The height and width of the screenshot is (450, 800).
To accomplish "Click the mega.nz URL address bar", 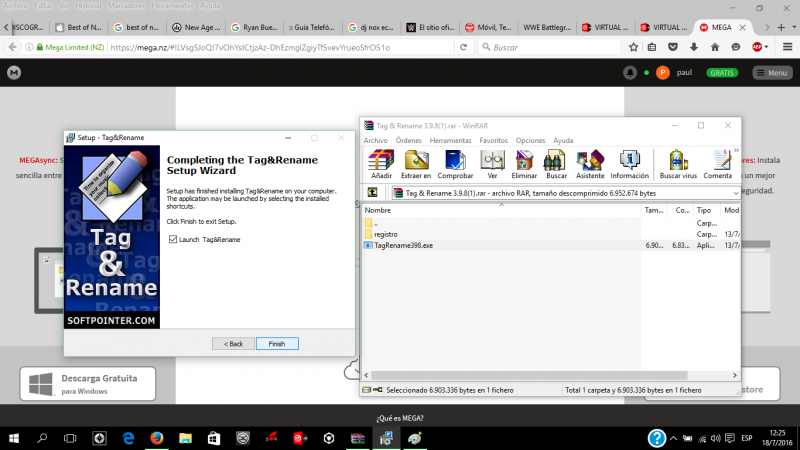I will point(280,47).
